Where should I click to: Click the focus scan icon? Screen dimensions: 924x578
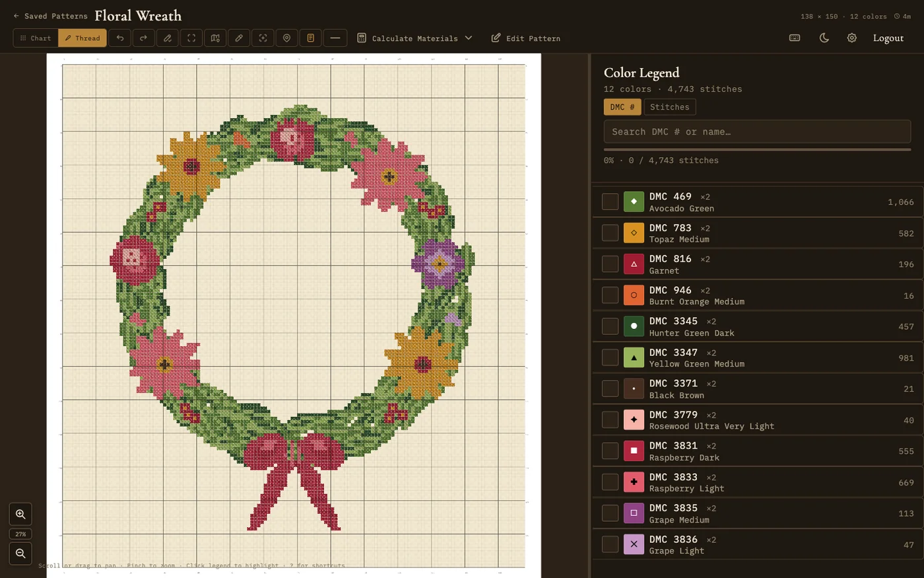(x=263, y=38)
